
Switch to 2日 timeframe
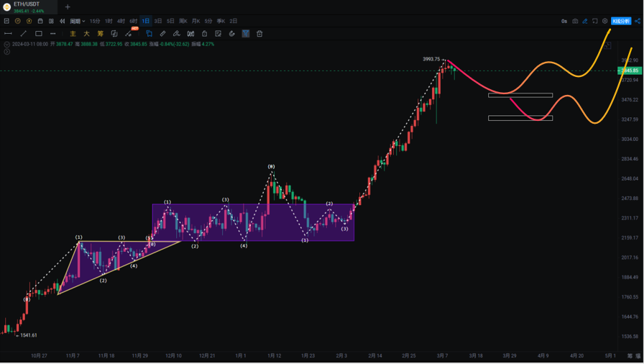(234, 21)
